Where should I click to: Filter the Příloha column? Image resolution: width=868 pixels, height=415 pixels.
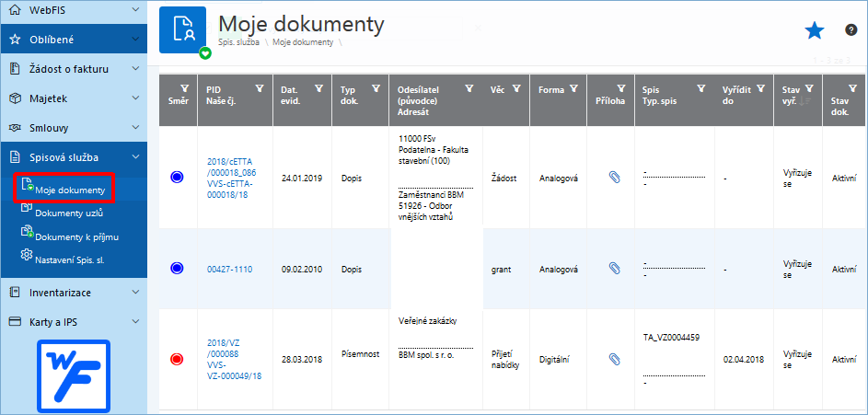pyautogui.click(x=621, y=88)
